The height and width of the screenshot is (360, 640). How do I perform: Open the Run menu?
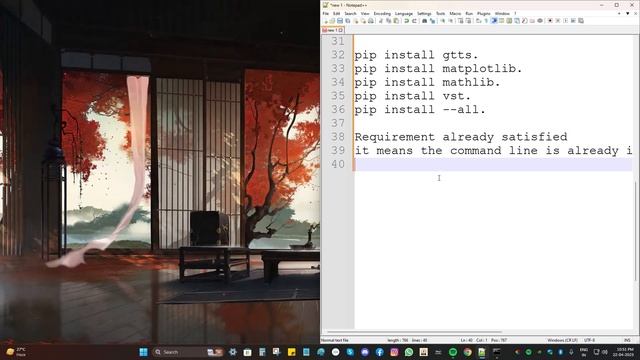[x=469, y=13]
